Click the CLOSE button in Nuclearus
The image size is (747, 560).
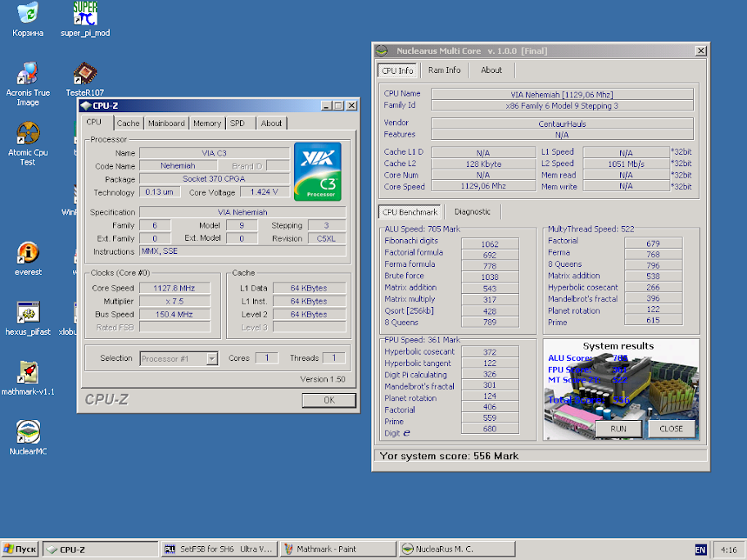(x=671, y=428)
